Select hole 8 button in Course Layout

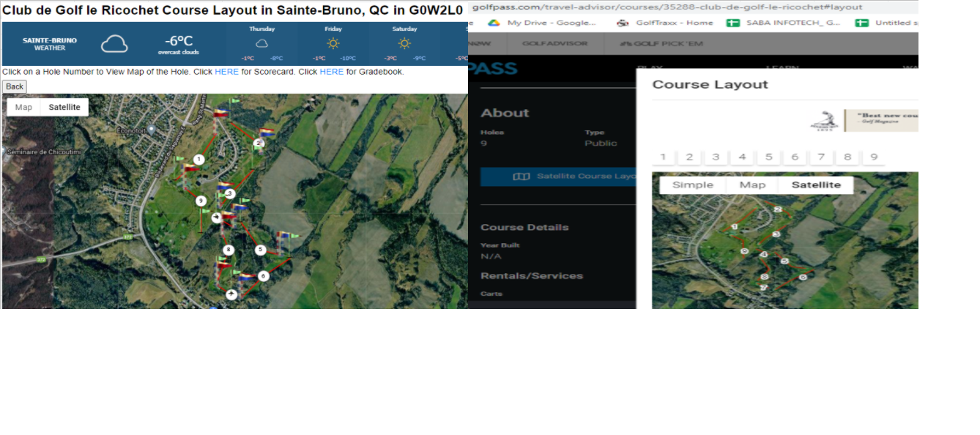[847, 157]
